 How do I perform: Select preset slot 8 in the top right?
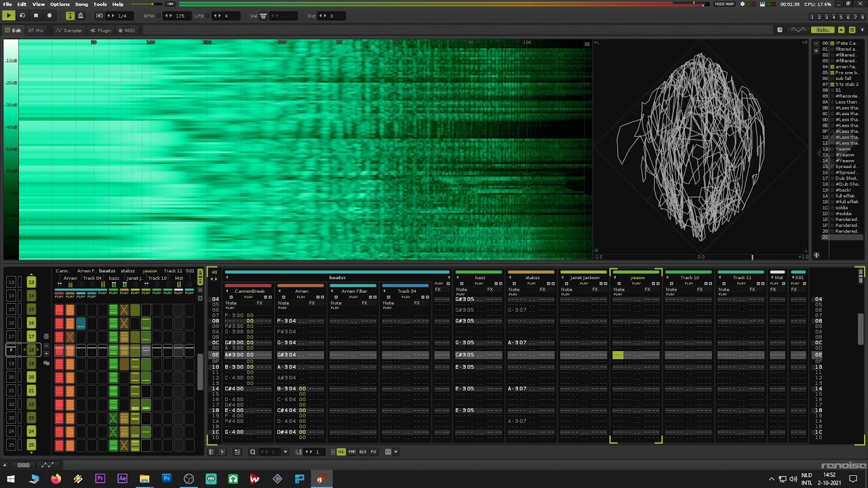pyautogui.click(x=863, y=17)
